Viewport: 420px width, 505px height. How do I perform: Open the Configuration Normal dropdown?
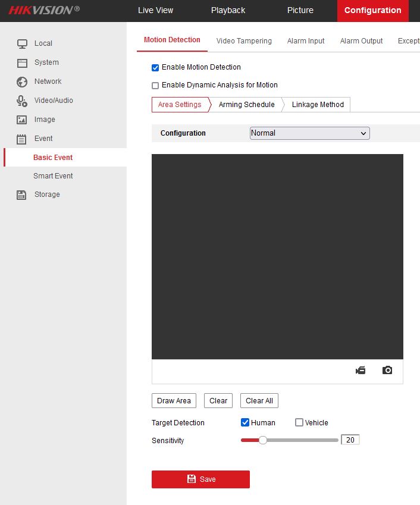[x=309, y=133]
